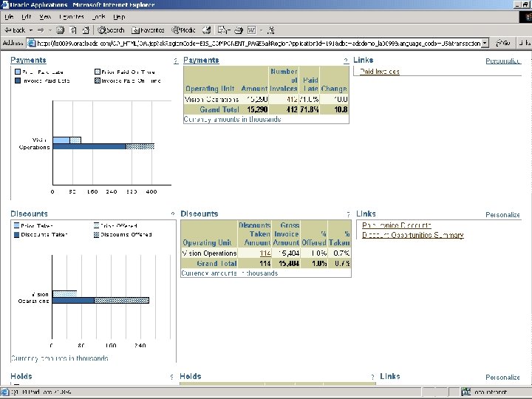Image resolution: width=532 pixels, height=399 pixels.
Task: Click Discounts Offered hatched bar
Action: pos(121,300)
